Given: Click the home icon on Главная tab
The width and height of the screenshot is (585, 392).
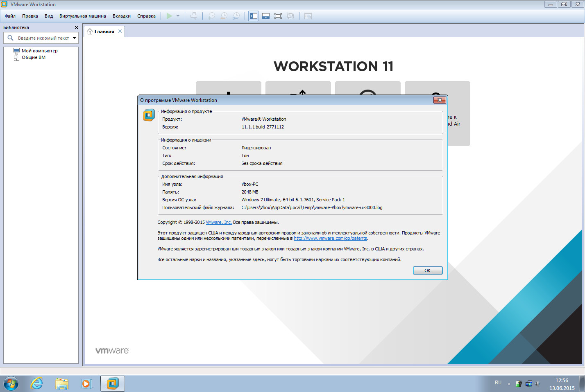Looking at the screenshot, I should coord(90,32).
